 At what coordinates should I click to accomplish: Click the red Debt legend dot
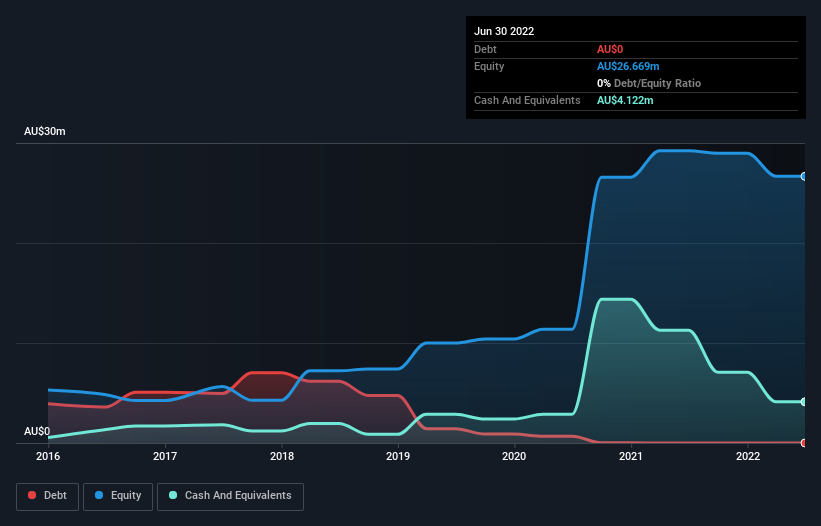click(x=32, y=495)
